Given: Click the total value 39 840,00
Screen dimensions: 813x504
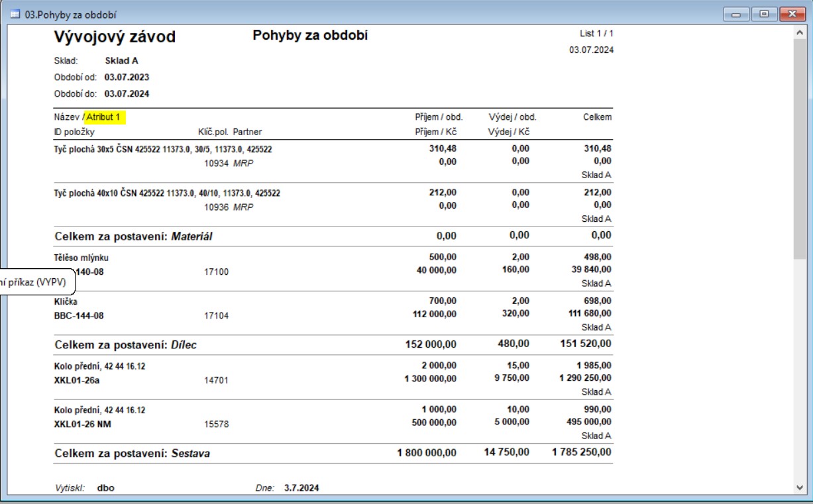Looking at the screenshot, I should tap(591, 270).
